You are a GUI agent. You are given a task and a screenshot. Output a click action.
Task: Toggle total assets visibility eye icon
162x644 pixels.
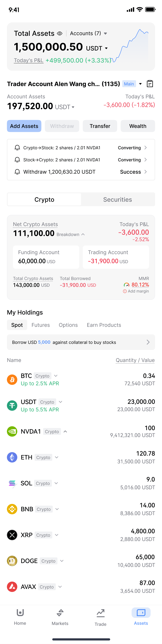[x=60, y=34]
